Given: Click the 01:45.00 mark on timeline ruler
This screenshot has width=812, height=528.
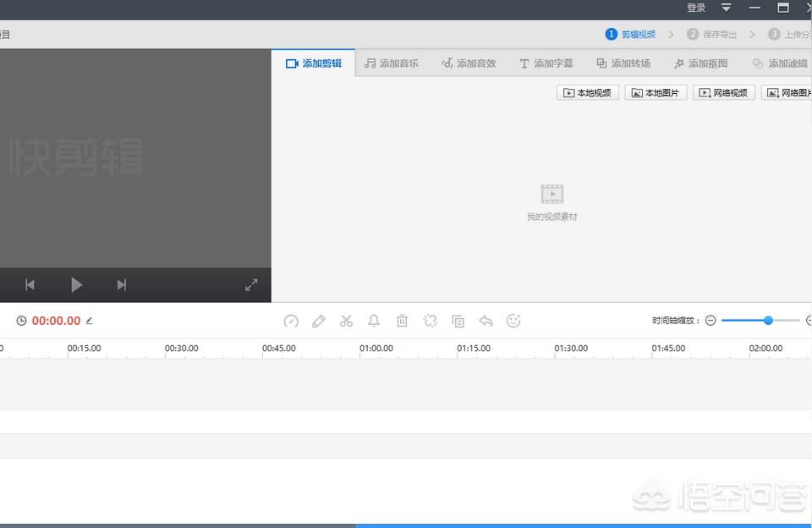Looking at the screenshot, I should (668, 349).
